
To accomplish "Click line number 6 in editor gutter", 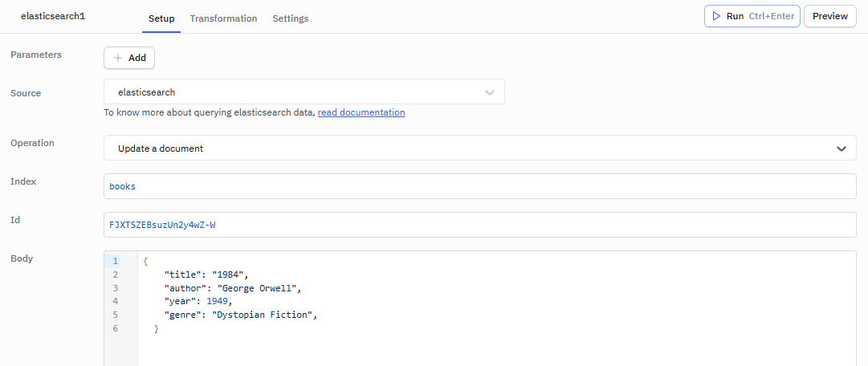I will (x=115, y=329).
